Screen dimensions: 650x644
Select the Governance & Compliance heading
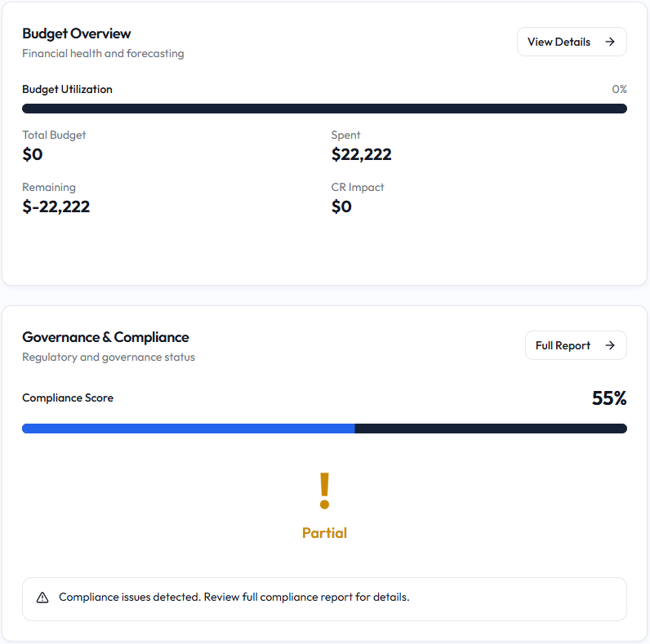coord(105,337)
